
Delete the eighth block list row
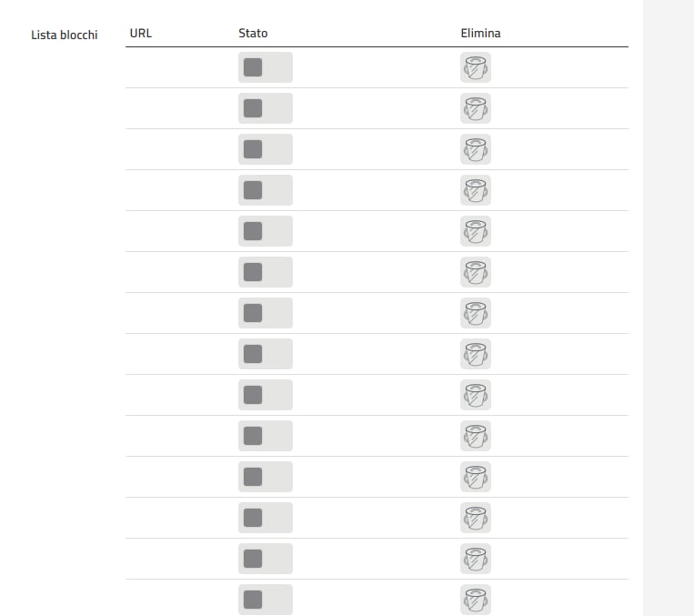point(476,354)
